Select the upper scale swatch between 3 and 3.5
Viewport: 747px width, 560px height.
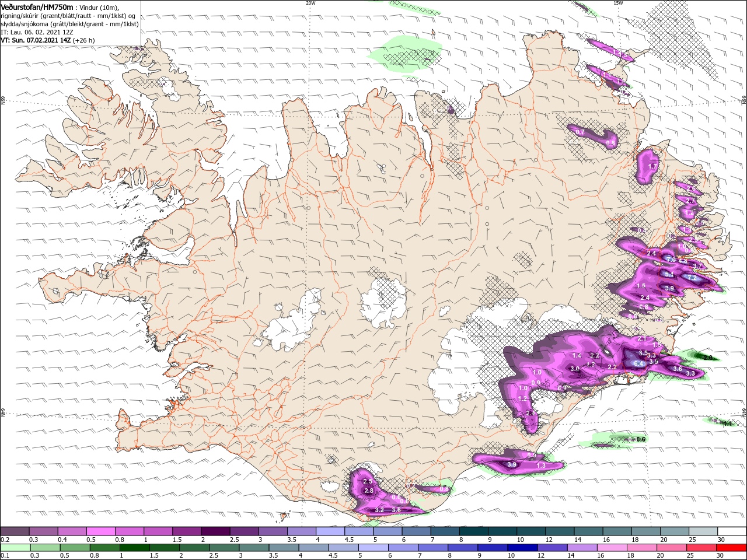pos(273,531)
